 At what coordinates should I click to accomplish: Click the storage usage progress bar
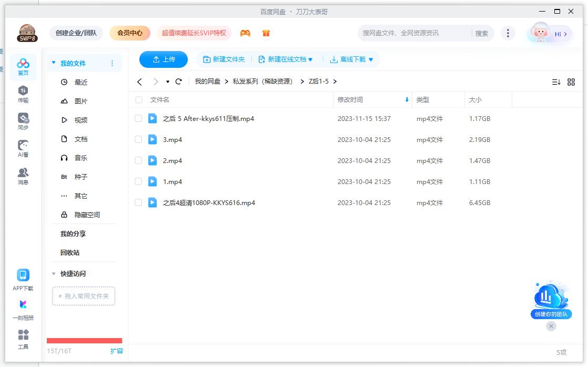(84, 340)
